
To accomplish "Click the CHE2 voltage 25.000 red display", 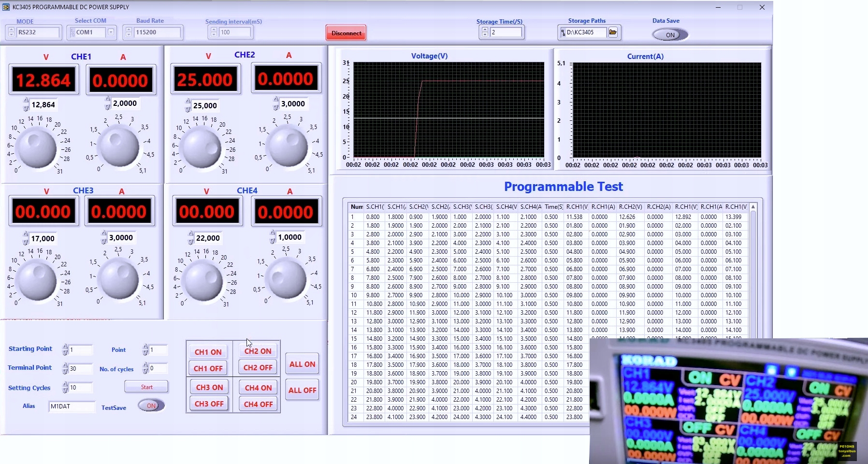I will [x=205, y=79].
